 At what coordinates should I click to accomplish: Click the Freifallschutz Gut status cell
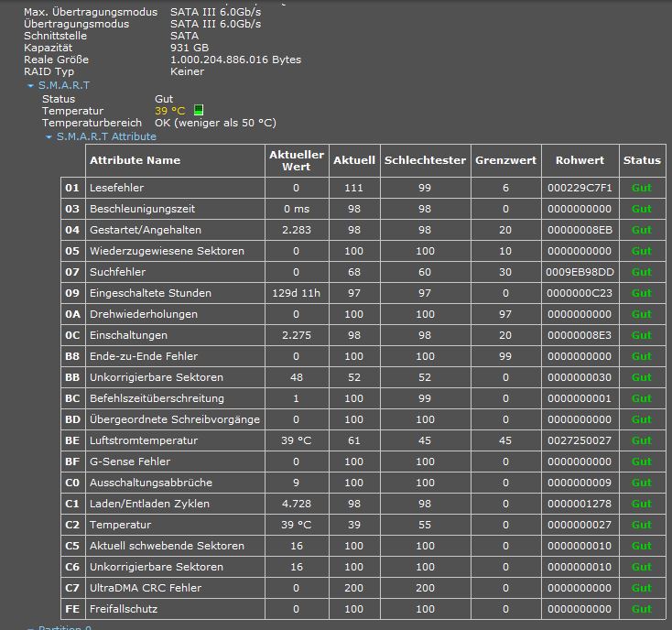[x=643, y=609]
